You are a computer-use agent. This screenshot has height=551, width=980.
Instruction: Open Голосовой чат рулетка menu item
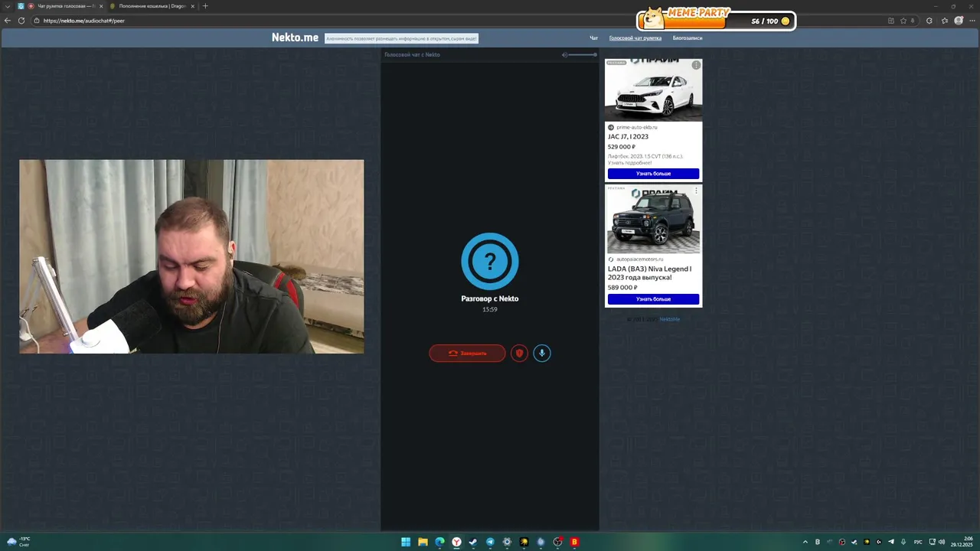click(635, 37)
